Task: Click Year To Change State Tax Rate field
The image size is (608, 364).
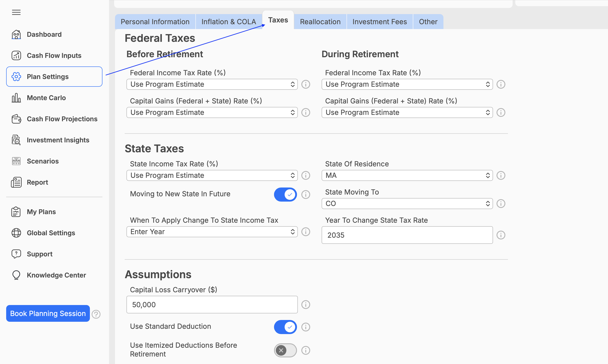Action: tap(407, 235)
